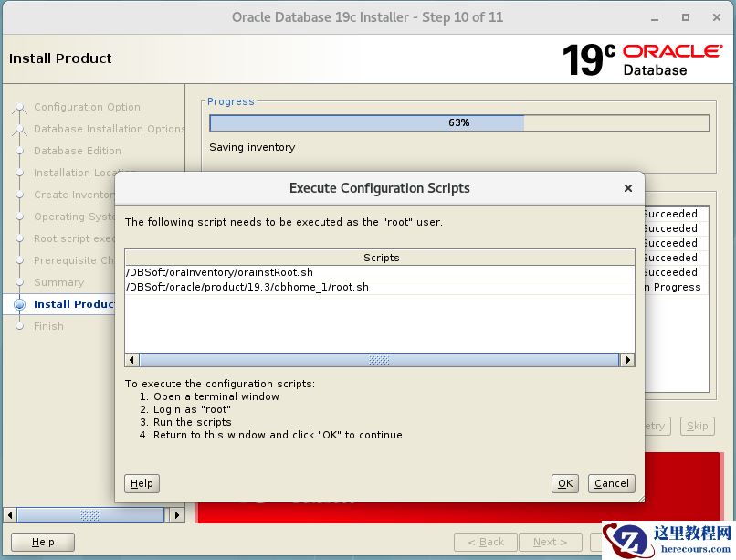Select Operating System step in sidebar

[74, 217]
